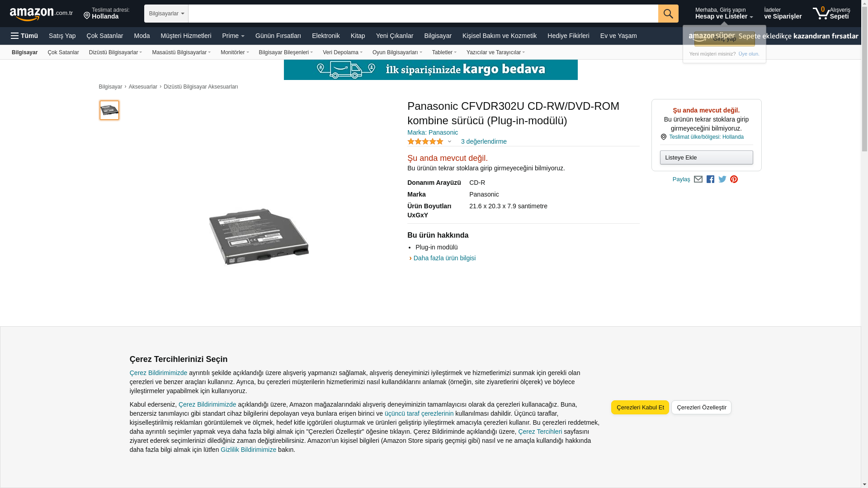Open the Marka: Panasonic link
The image size is (868, 488).
433,132
